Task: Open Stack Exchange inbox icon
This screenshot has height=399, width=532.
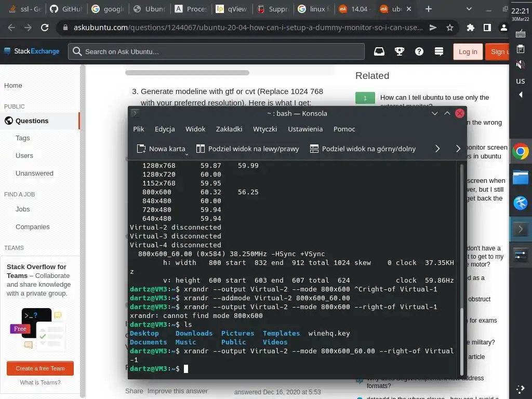Action: (x=379, y=51)
